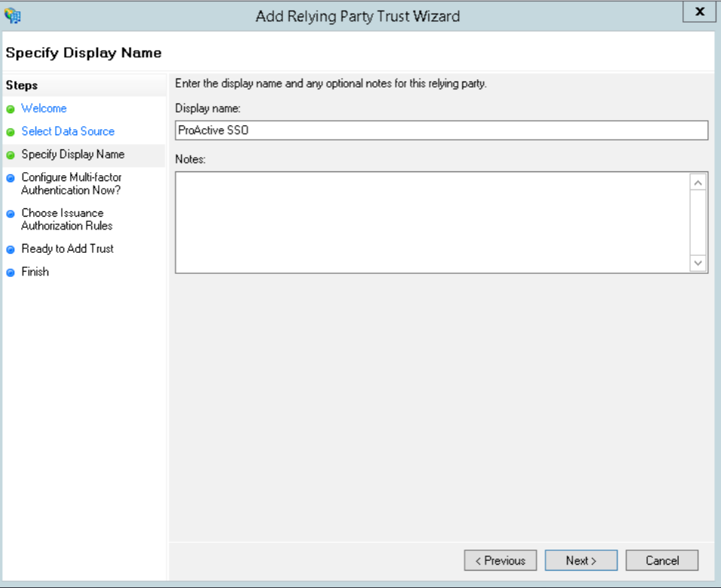Click the green bullet beside Welcome step
Viewport: 721px width, 588px height.
coord(11,109)
